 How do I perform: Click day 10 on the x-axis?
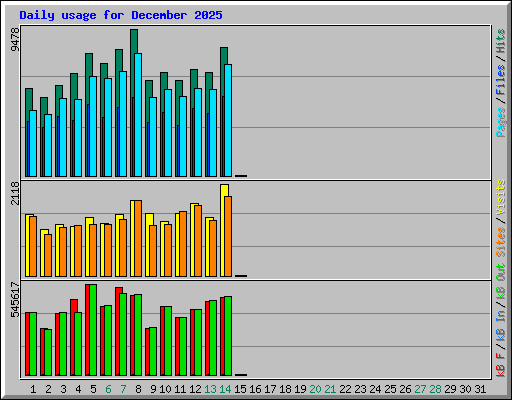tap(165, 389)
